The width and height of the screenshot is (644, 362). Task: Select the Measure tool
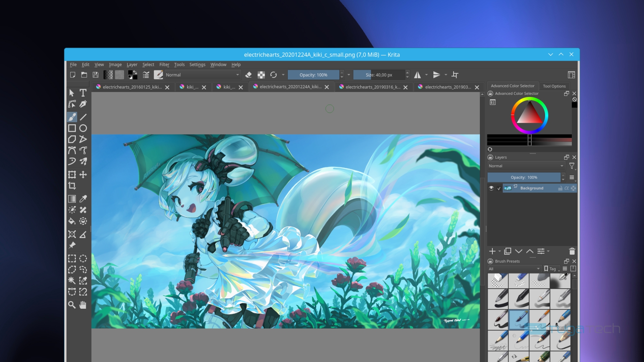pos(83,234)
